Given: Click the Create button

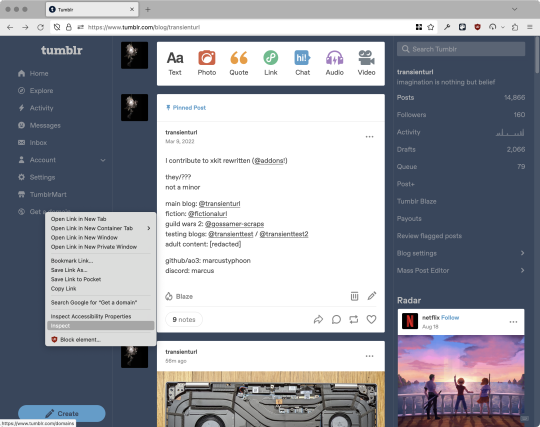Looking at the screenshot, I should click(x=62, y=413).
